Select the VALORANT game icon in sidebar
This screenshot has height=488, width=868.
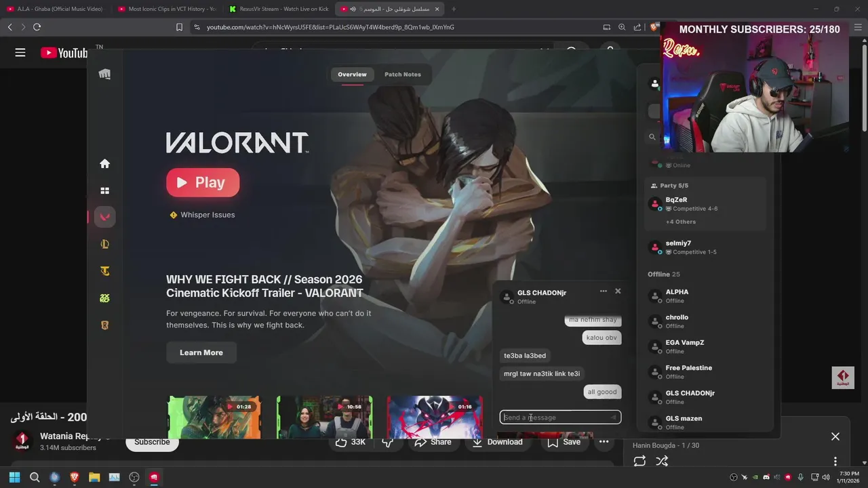(104, 217)
